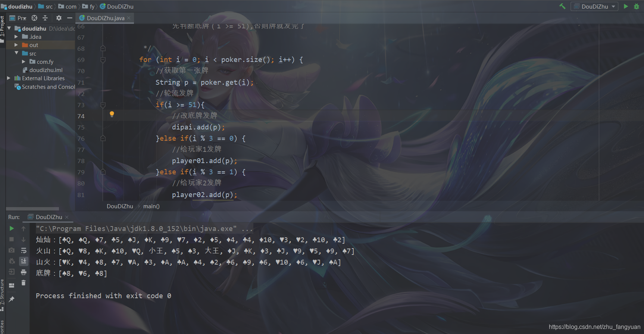Click the DouDiZhu editor breadcrumb below code

[120, 206]
